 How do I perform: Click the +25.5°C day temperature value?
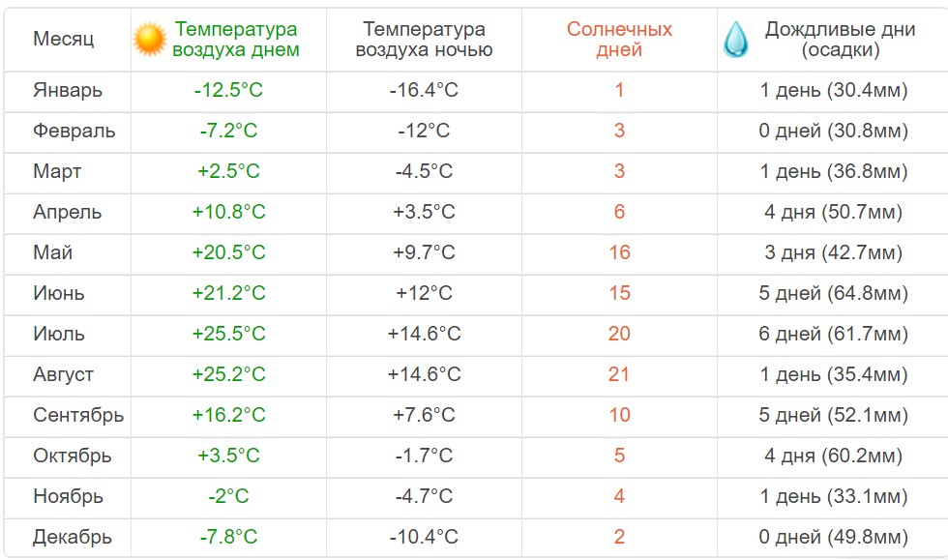[228, 334]
